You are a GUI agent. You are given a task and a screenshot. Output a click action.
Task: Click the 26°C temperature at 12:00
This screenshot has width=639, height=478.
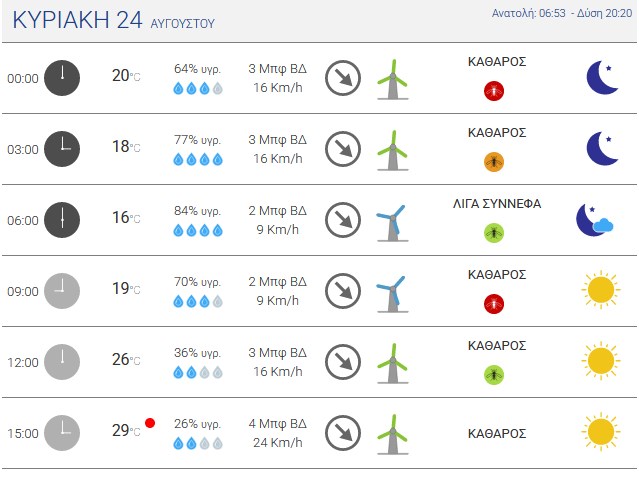click(x=126, y=359)
